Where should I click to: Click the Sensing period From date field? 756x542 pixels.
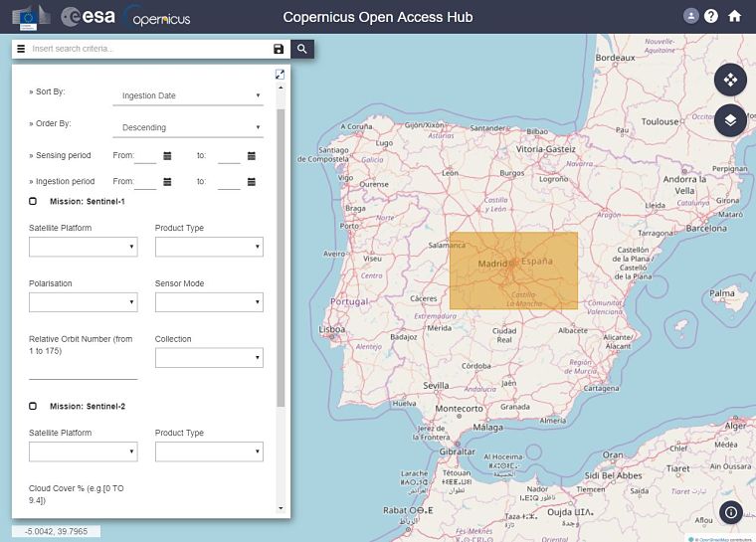(x=145, y=156)
